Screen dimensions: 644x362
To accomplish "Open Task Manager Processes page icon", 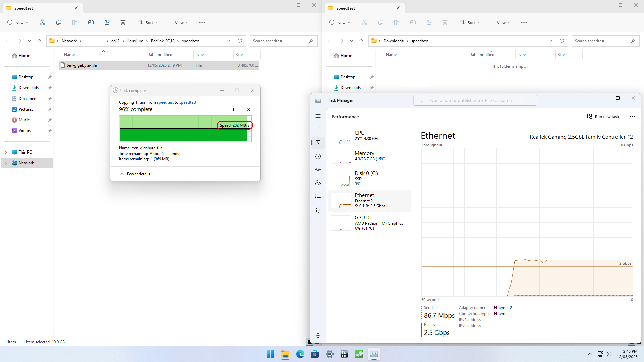I will [318, 129].
